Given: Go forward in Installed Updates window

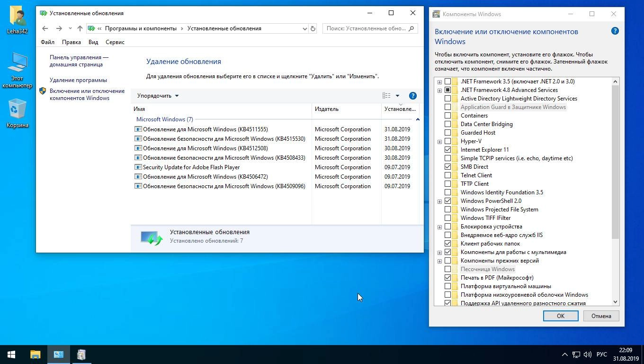Looking at the screenshot, I should 59,28.
